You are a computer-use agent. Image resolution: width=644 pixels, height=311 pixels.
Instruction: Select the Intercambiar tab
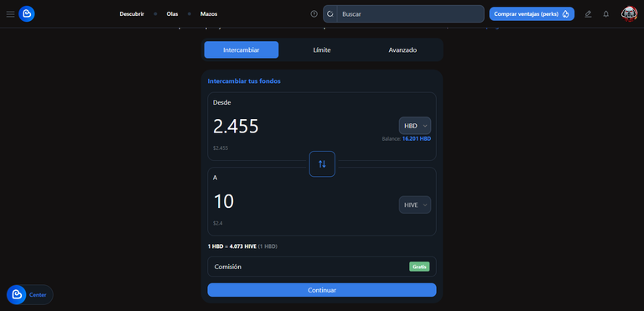(241, 50)
